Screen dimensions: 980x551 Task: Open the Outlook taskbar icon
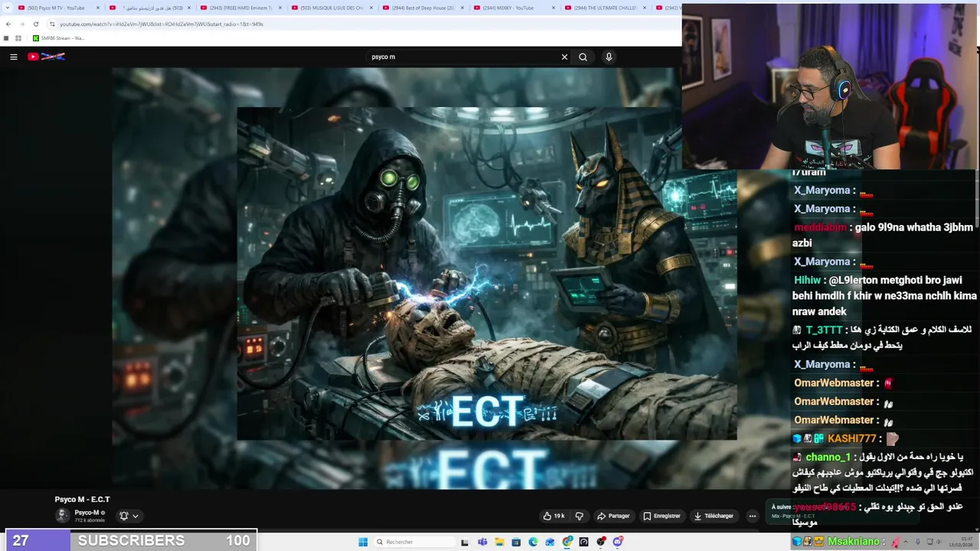tap(550, 542)
